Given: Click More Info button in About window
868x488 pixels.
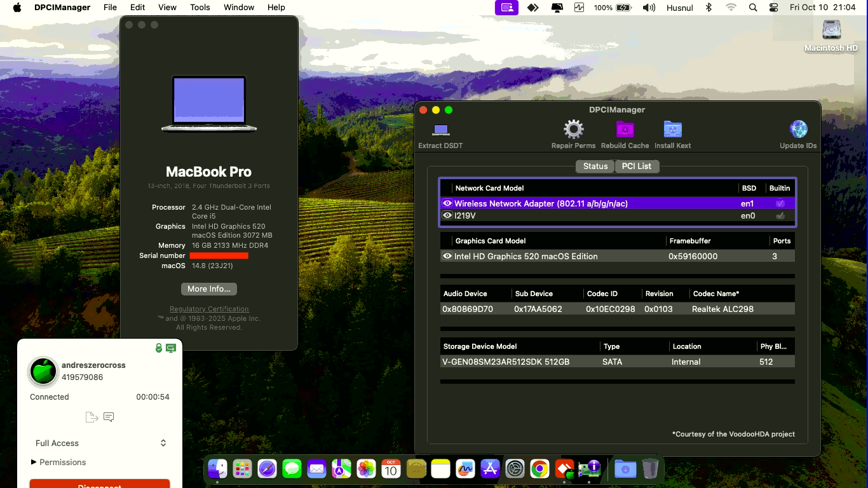Looking at the screenshot, I should 208,288.
